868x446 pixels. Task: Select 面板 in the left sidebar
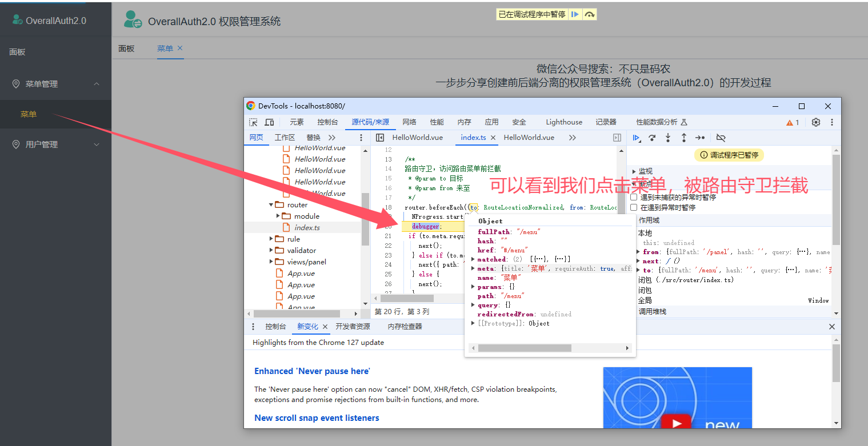(17, 52)
